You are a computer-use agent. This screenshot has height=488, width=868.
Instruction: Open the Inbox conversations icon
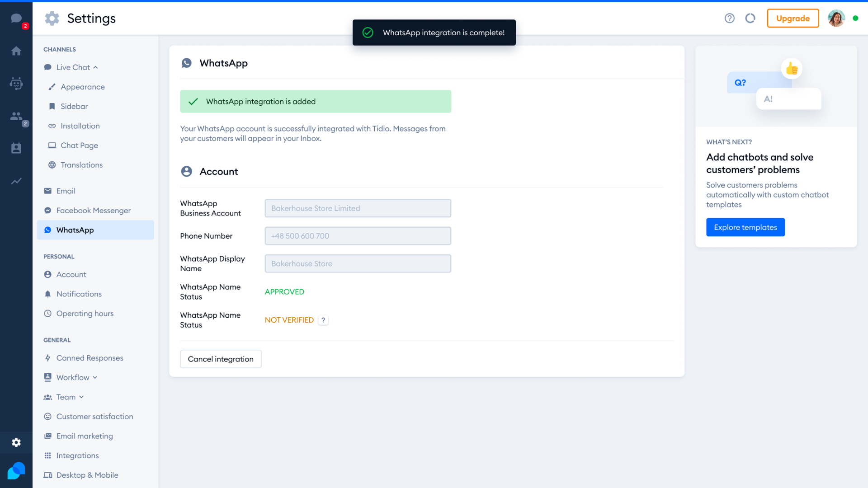click(16, 18)
